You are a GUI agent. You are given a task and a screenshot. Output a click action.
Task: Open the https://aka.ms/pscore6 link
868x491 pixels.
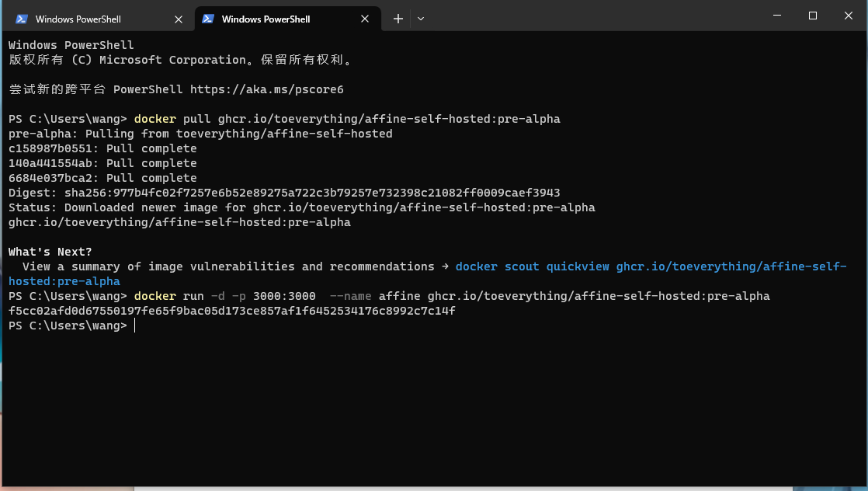267,89
